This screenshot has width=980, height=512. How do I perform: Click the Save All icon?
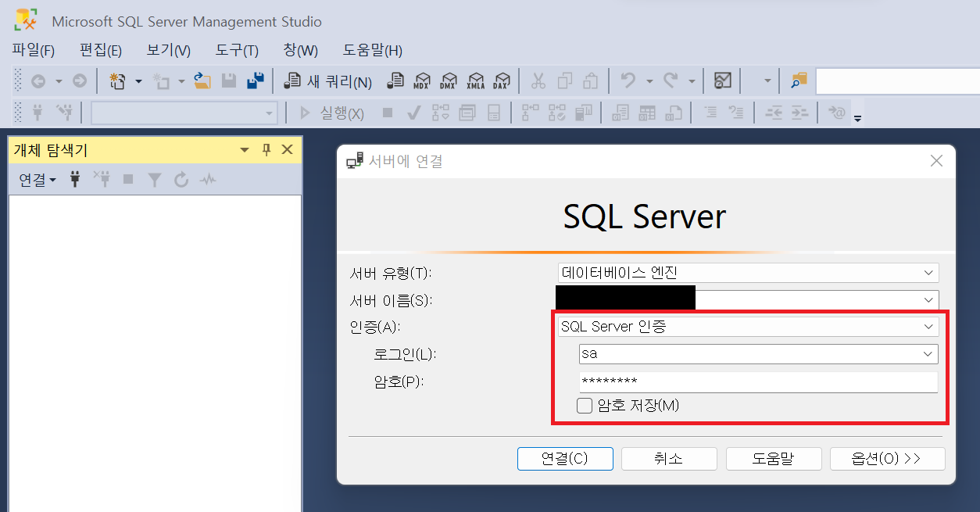[255, 81]
